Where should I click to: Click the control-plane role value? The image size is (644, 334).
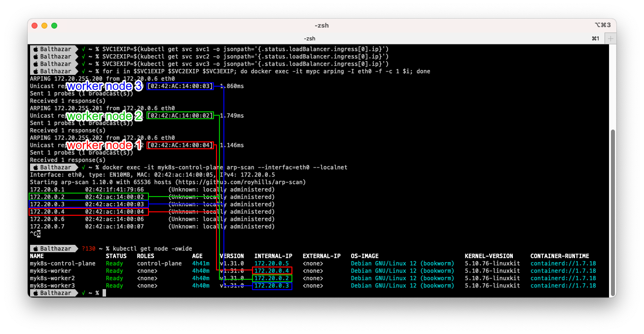(x=159, y=264)
